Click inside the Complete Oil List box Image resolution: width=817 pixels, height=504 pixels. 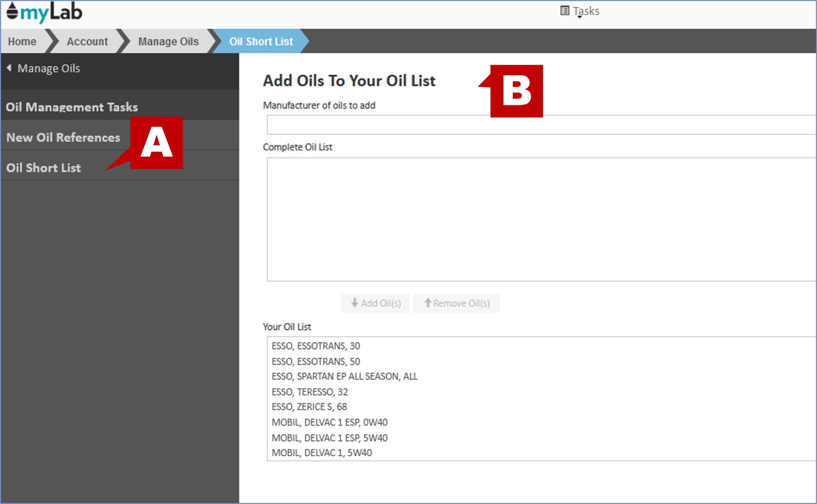pyautogui.click(x=534, y=219)
